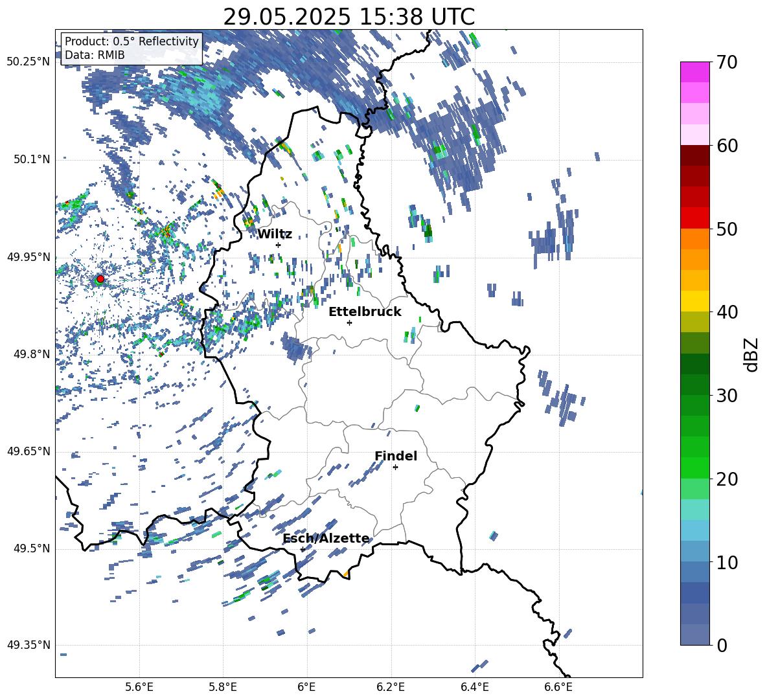Click the 10 colorbar tick label
Screen dimensions: 767x700
click(727, 562)
